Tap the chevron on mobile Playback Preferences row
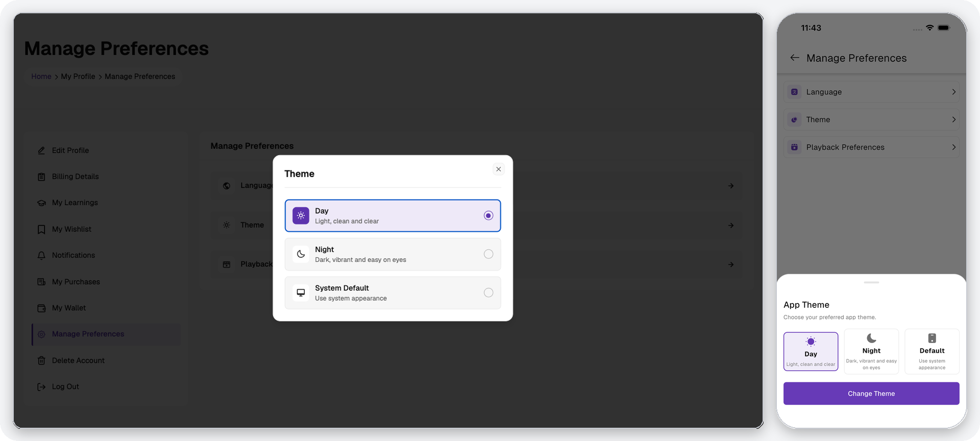Image resolution: width=980 pixels, height=441 pixels. [x=953, y=147]
